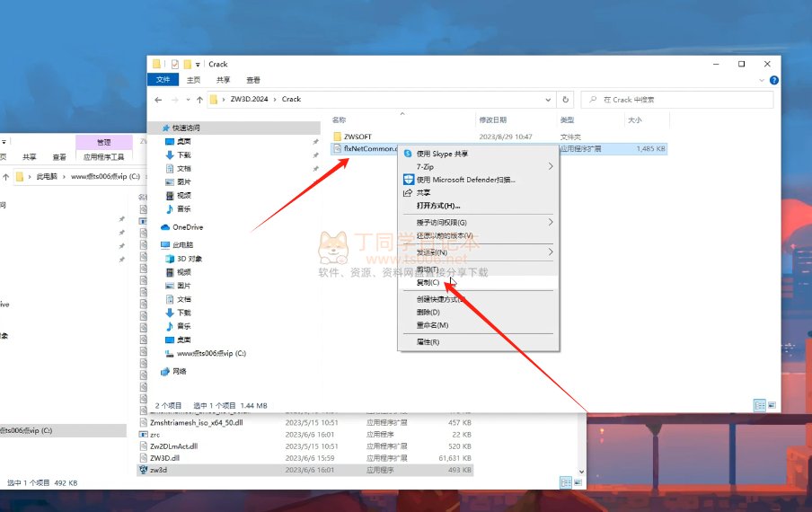Open the 查看 ribbon tab

click(253, 80)
